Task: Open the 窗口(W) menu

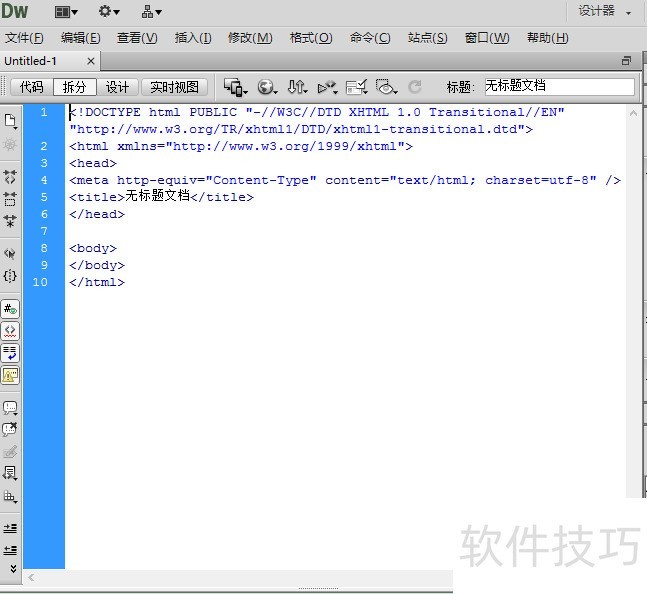Action: tap(487, 38)
